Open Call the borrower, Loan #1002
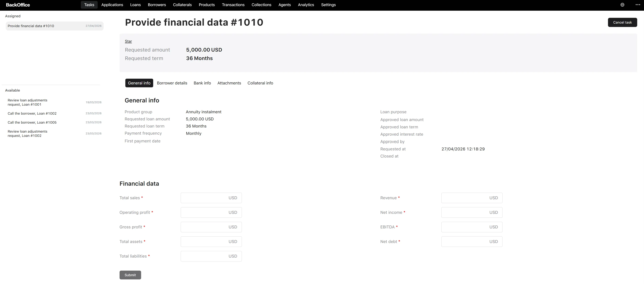 (x=55, y=113)
